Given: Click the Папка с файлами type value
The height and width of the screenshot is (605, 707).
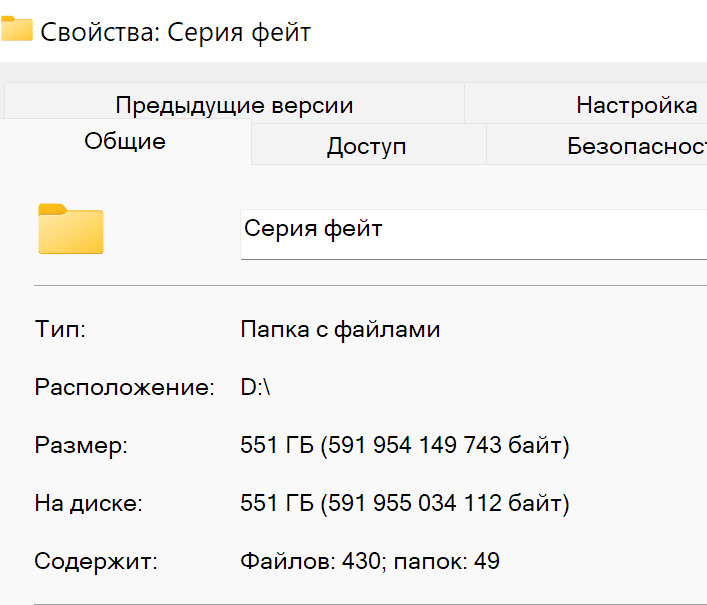Looking at the screenshot, I should 340,330.
